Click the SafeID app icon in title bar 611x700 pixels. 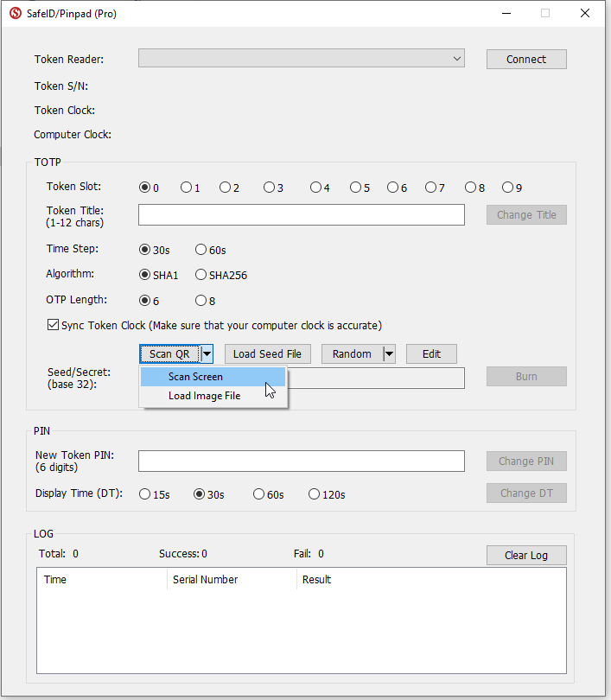point(15,13)
